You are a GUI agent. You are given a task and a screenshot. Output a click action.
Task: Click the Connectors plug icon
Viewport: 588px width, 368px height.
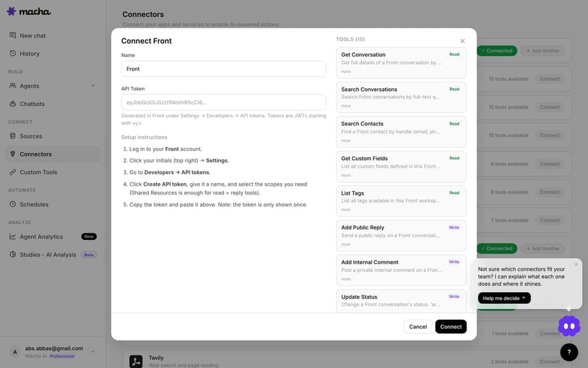[x=13, y=154]
